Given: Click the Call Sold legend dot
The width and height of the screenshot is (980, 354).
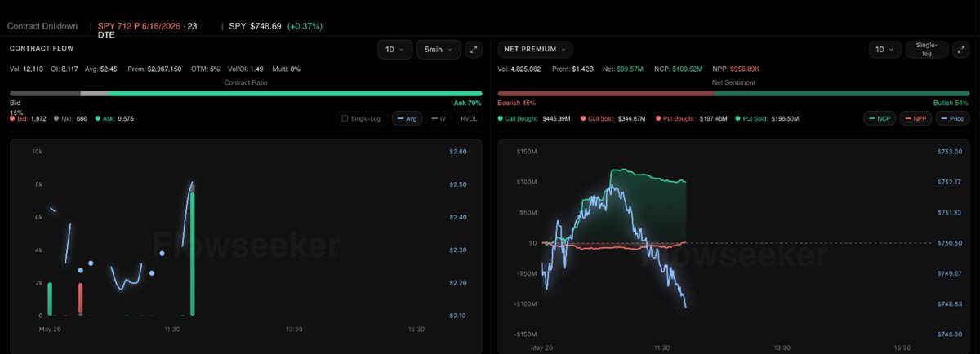Looking at the screenshot, I should click(x=581, y=118).
